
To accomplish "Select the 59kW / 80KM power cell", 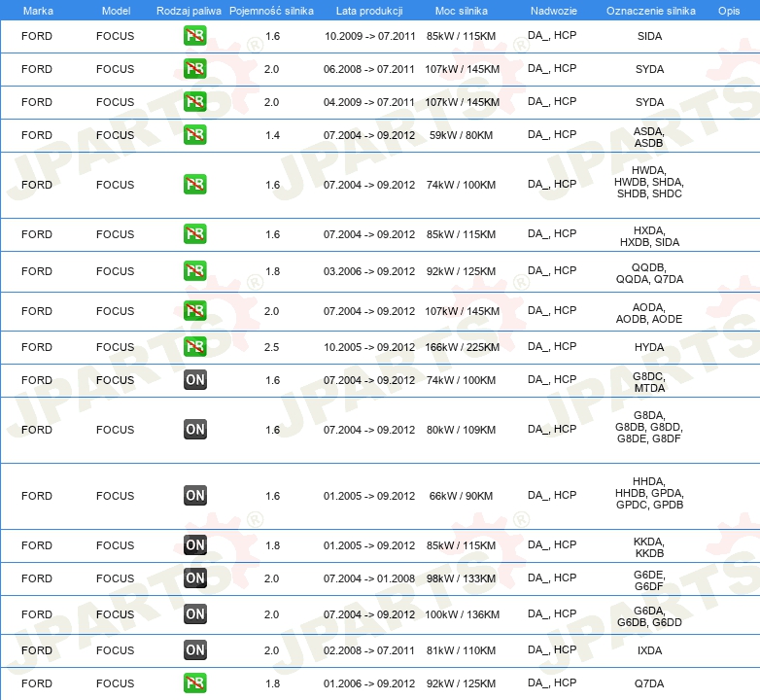I will click(x=461, y=135).
